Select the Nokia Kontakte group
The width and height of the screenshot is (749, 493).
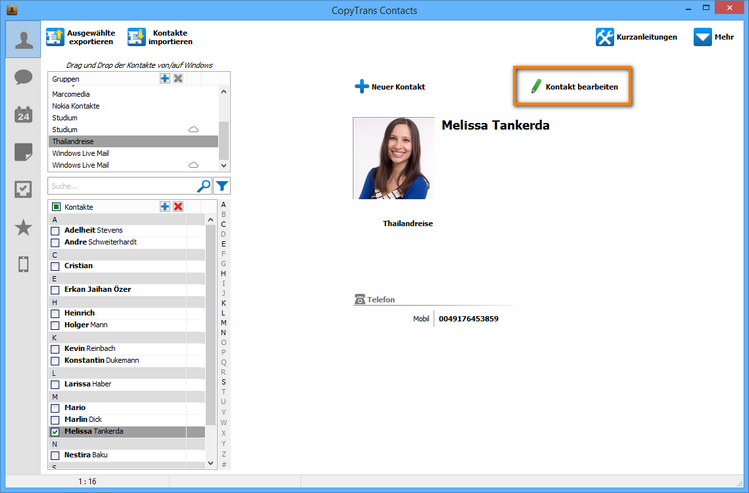pos(133,106)
